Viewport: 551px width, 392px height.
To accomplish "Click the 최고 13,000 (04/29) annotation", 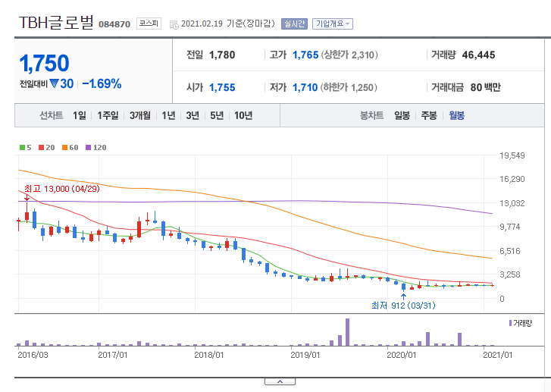I will [62, 189].
